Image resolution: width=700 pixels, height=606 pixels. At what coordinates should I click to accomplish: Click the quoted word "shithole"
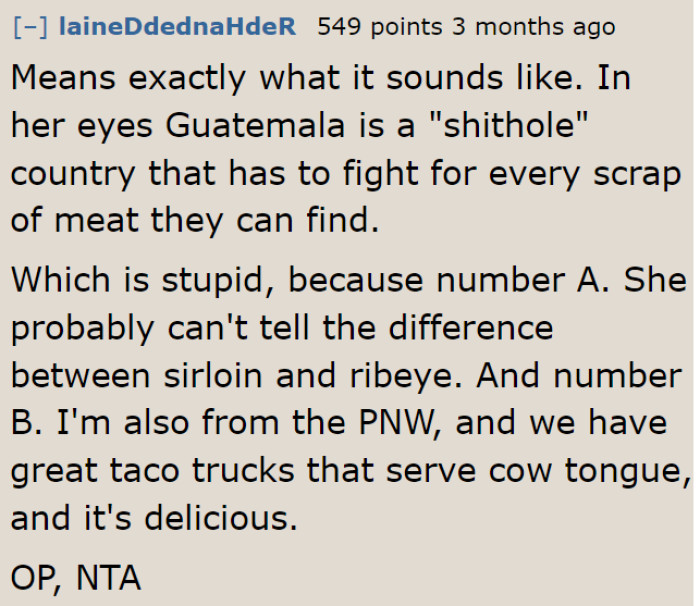(508, 125)
